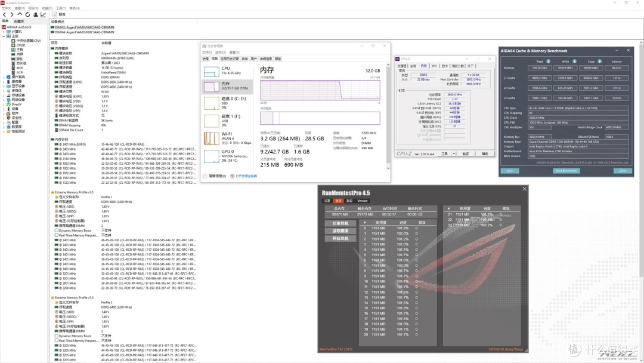The width and height of the screenshot is (644, 363).
Task: Click the AIDA64 Back arrow toolbar icon
Action: coord(5,14)
